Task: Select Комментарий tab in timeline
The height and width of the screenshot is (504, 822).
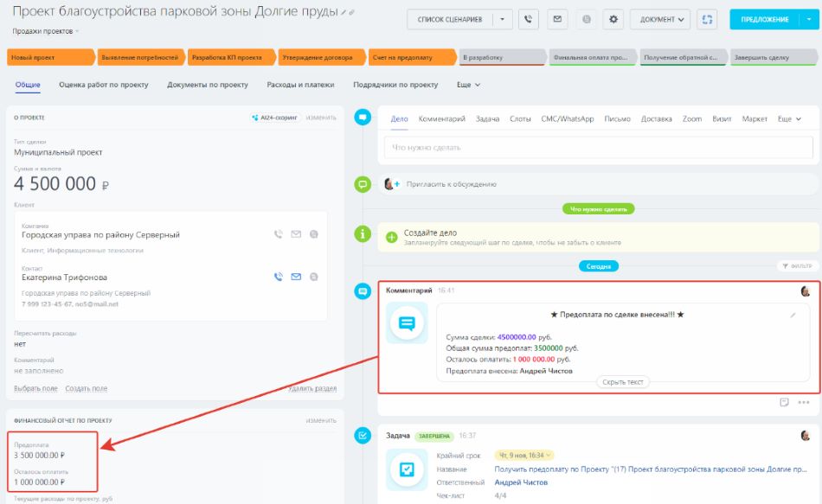Action: tap(442, 119)
